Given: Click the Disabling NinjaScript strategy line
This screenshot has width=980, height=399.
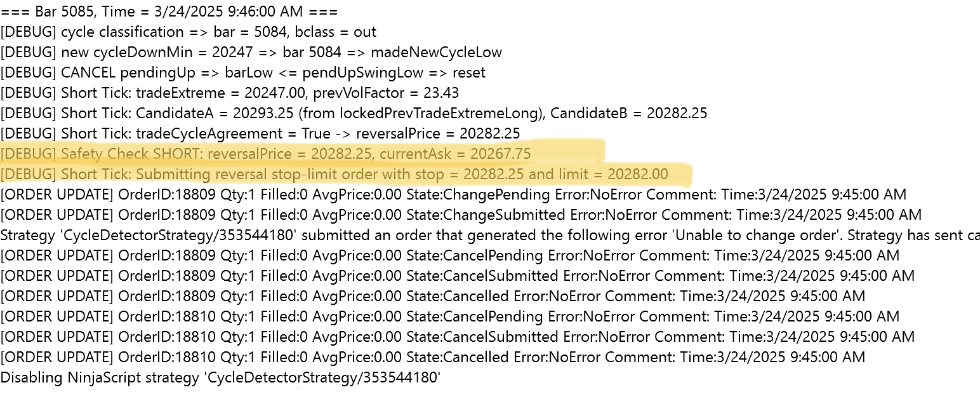Looking at the screenshot, I should (220, 377).
